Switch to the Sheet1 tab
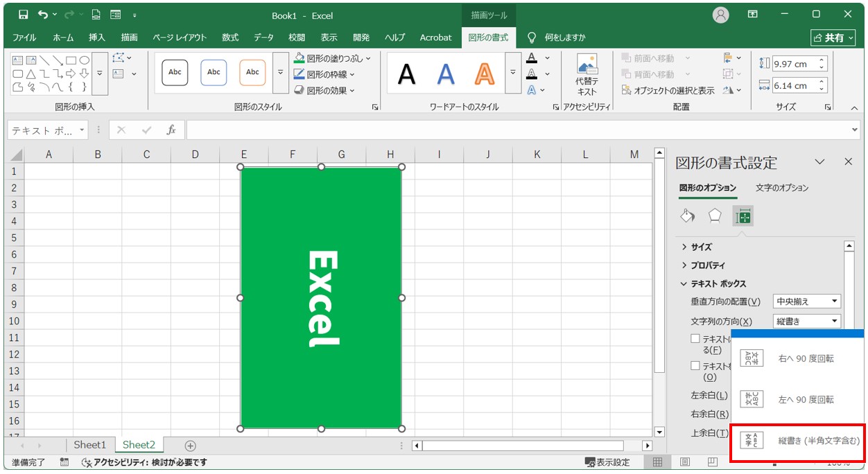The image size is (868, 474). [x=90, y=445]
